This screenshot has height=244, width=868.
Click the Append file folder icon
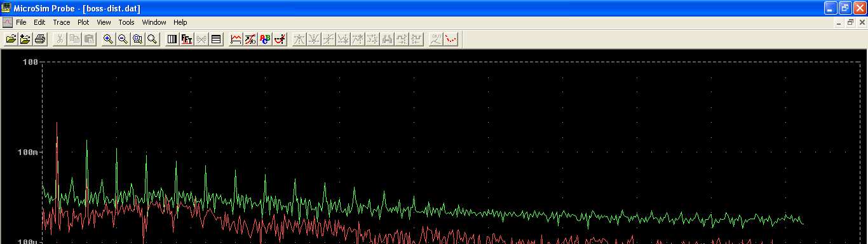[x=25, y=39]
